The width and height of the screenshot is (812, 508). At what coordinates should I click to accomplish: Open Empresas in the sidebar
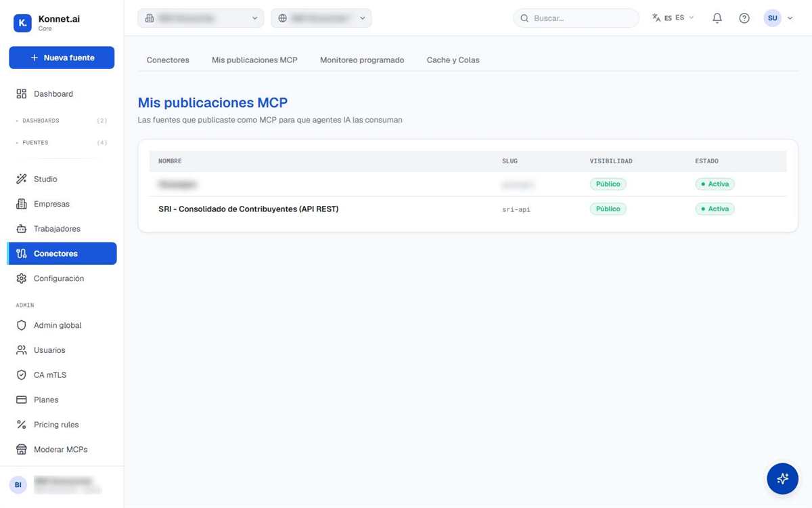pos(62,204)
